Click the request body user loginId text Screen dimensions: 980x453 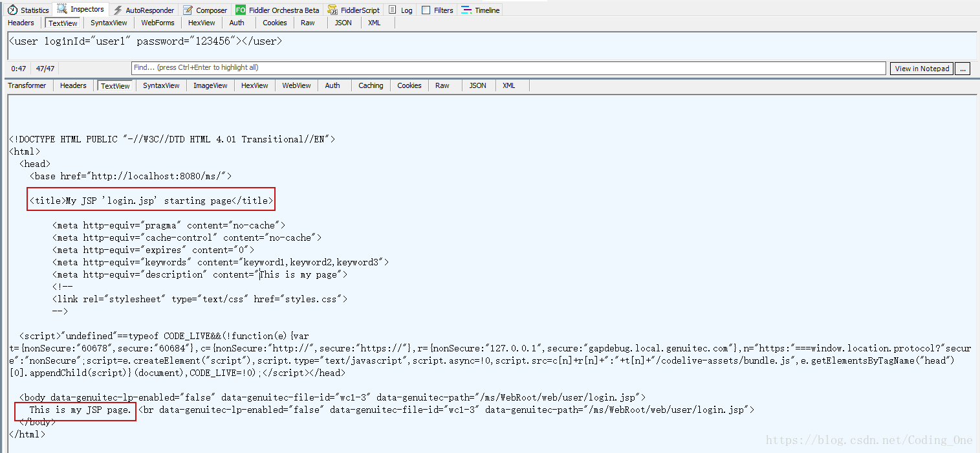(x=146, y=41)
